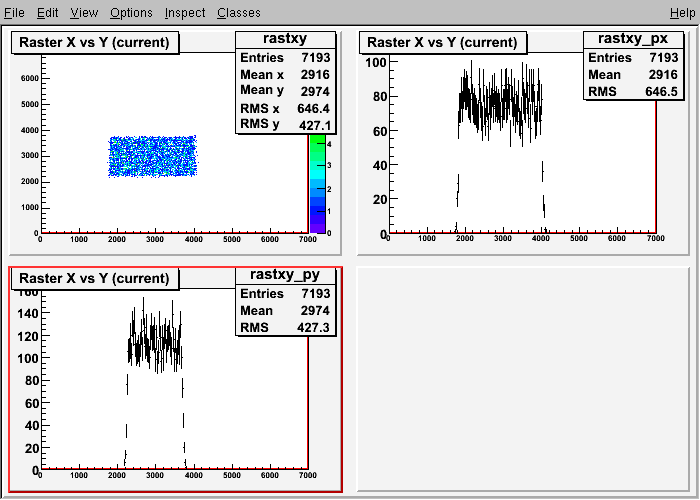Click 'Entries 7193' in rastxy_px stats
This screenshot has height=500, width=700.
633,58
